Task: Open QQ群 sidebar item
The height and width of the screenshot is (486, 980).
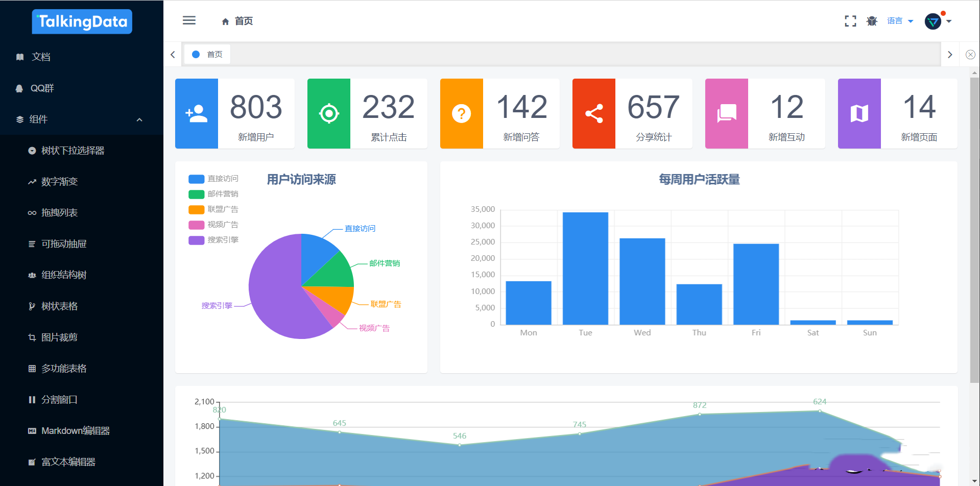Action: tap(82, 88)
